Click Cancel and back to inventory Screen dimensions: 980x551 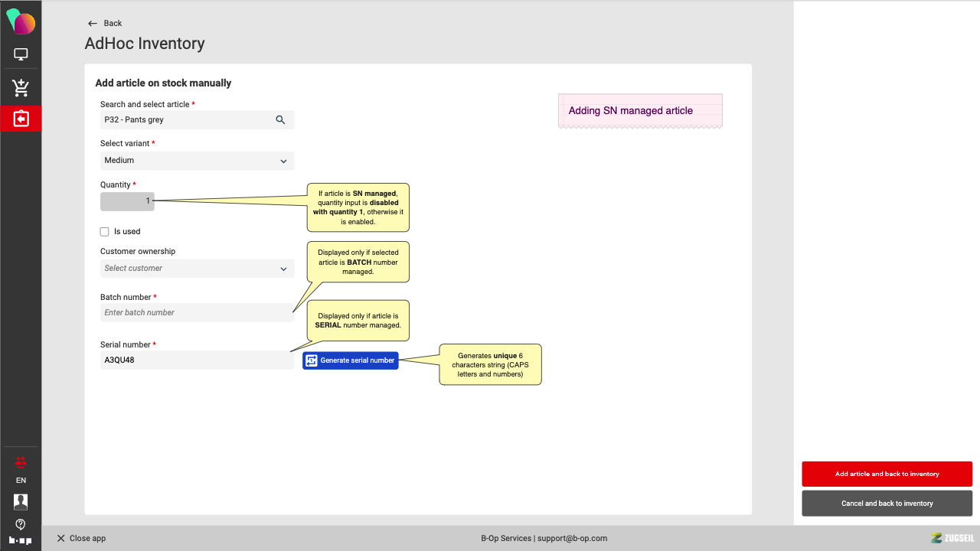point(887,504)
